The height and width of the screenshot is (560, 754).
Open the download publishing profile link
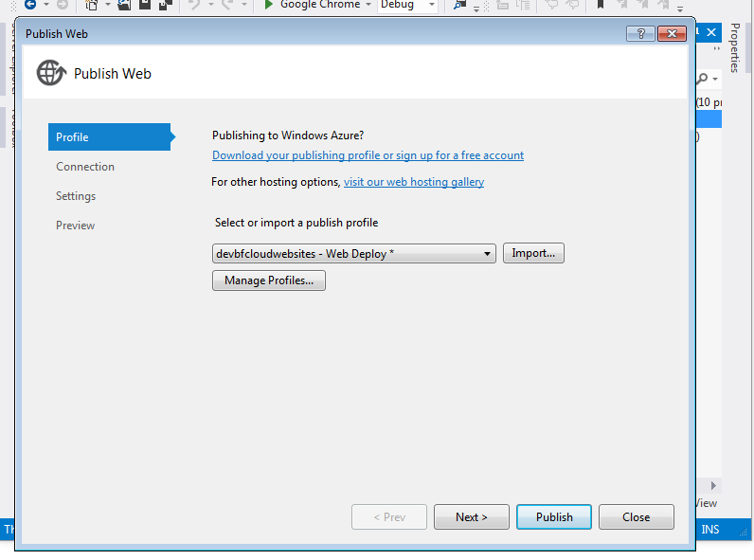368,155
